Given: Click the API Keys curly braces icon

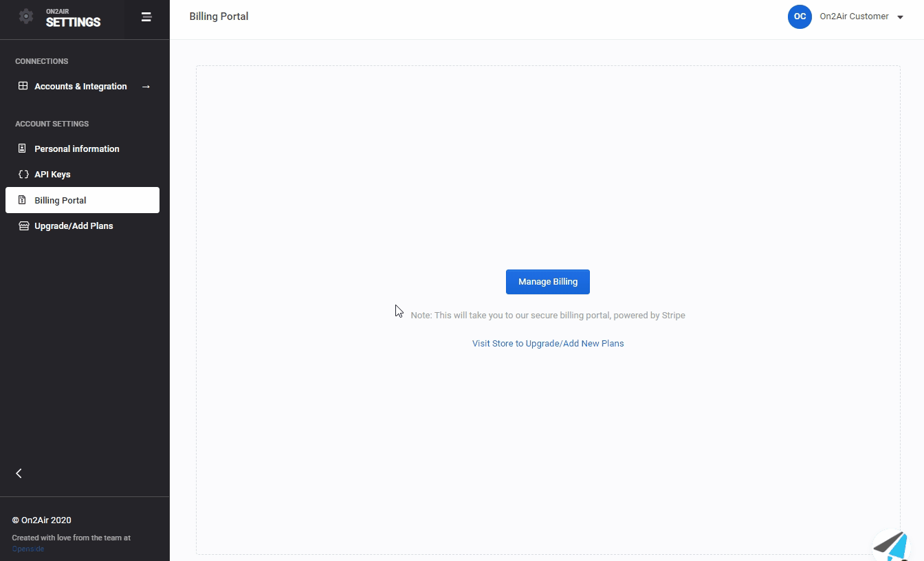Looking at the screenshot, I should tap(23, 174).
